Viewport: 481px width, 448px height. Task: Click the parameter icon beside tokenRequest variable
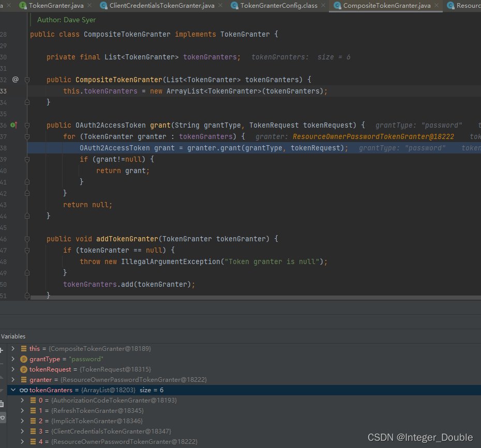coord(25,369)
